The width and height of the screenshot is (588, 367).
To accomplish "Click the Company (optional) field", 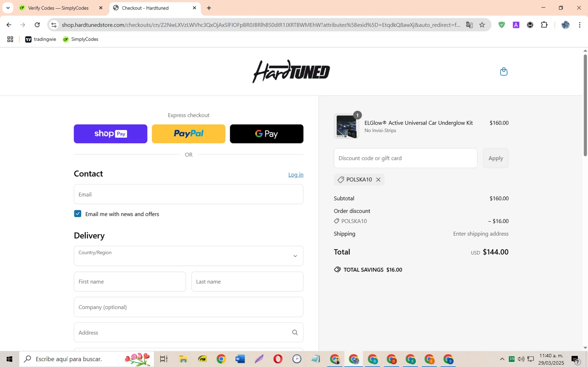I will pos(189,307).
